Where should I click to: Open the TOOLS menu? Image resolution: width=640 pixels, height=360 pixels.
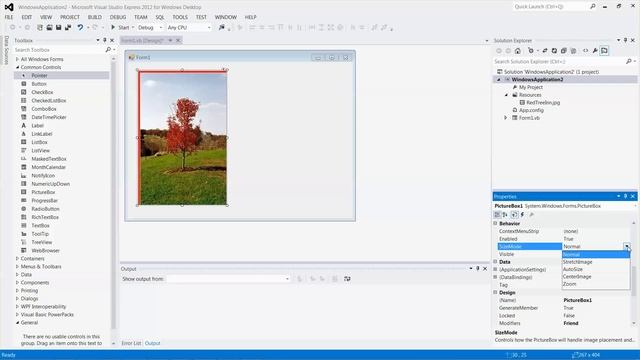[180, 17]
